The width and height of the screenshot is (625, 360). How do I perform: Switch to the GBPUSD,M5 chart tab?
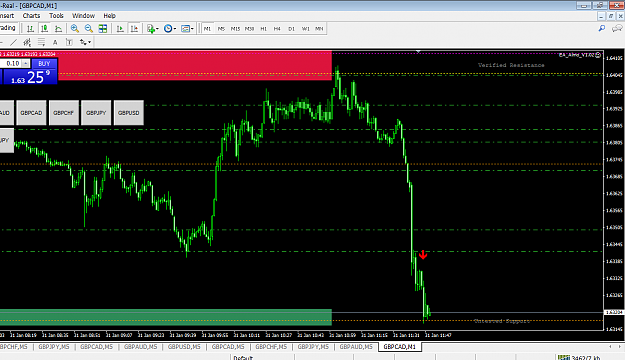click(x=184, y=347)
